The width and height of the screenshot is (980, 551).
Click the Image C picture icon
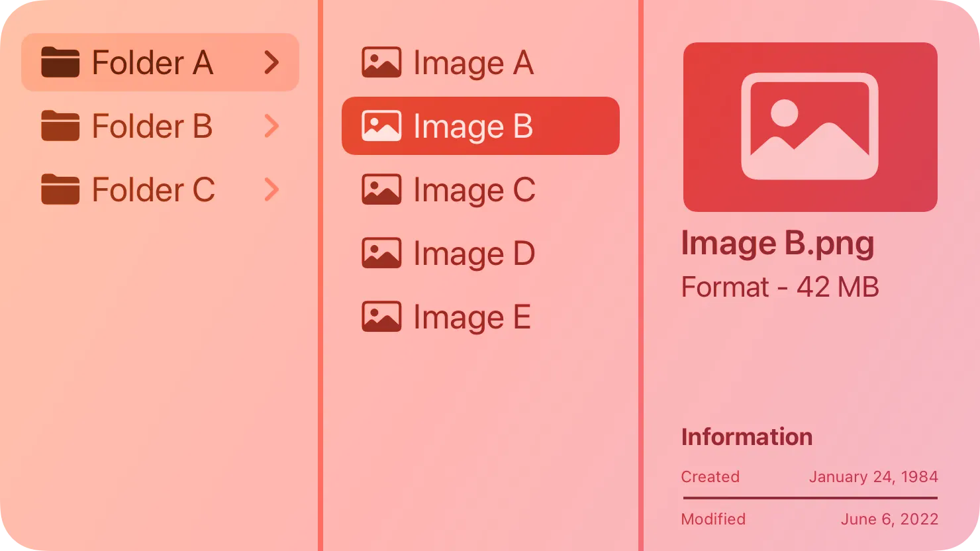[381, 189]
